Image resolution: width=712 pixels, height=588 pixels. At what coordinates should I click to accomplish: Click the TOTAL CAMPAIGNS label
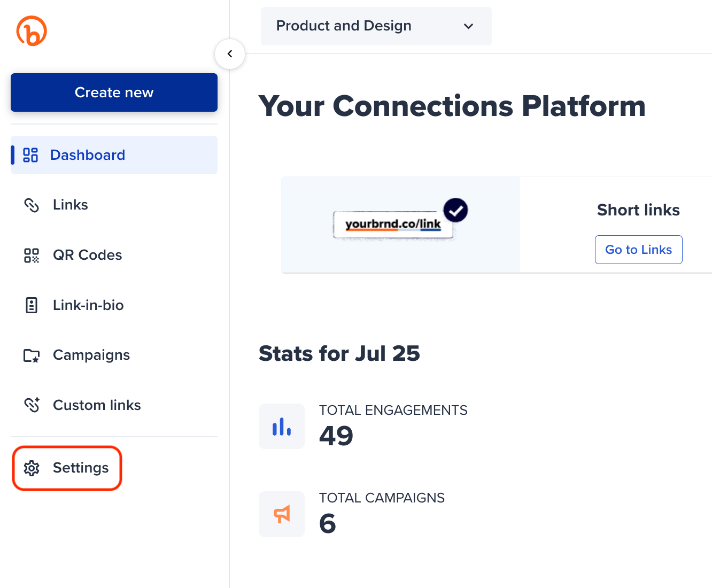pyautogui.click(x=382, y=498)
